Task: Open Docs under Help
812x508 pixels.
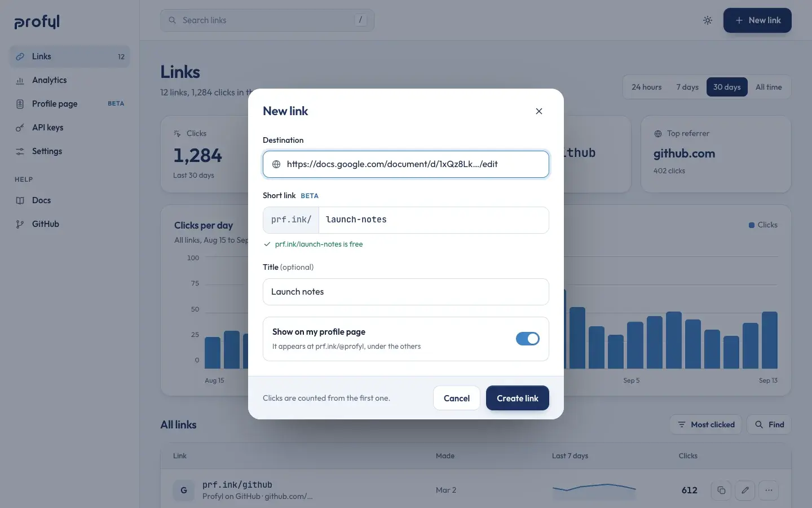Action: point(69,200)
